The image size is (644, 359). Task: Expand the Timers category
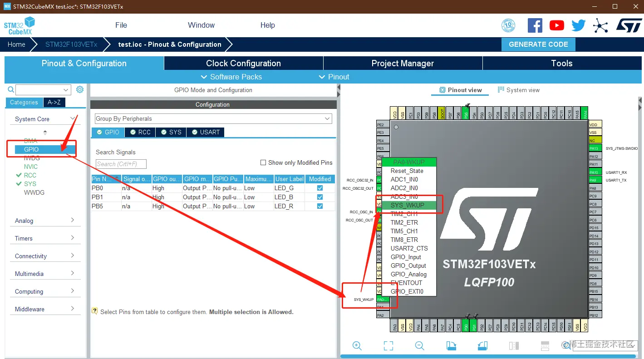[45, 238]
